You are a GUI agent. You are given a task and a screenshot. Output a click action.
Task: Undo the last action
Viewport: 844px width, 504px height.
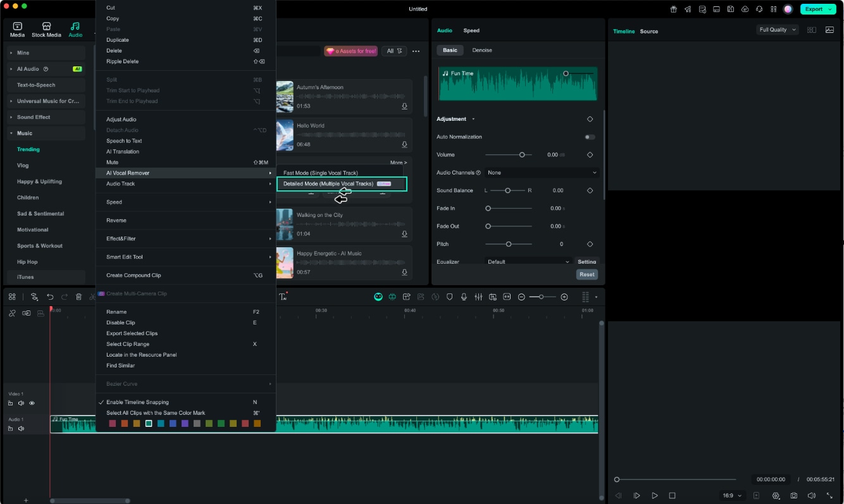(x=50, y=297)
